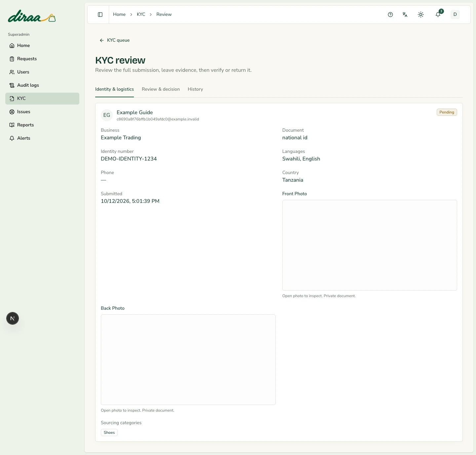Click the Home house icon in sidebar

point(12,46)
